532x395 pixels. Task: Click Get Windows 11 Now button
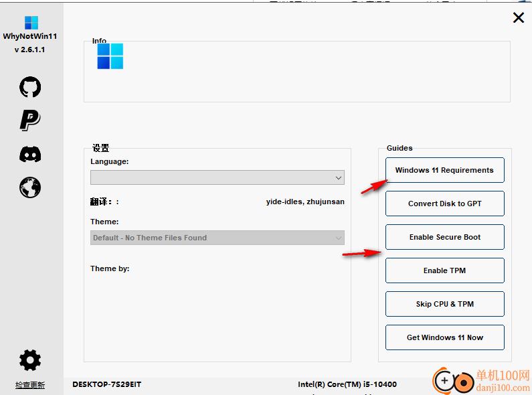pos(444,337)
